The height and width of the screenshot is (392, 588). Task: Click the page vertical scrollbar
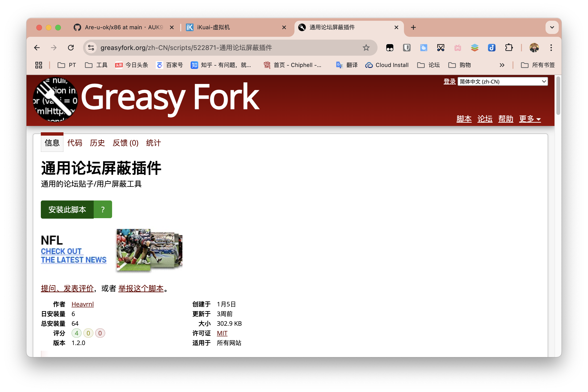tap(558, 96)
